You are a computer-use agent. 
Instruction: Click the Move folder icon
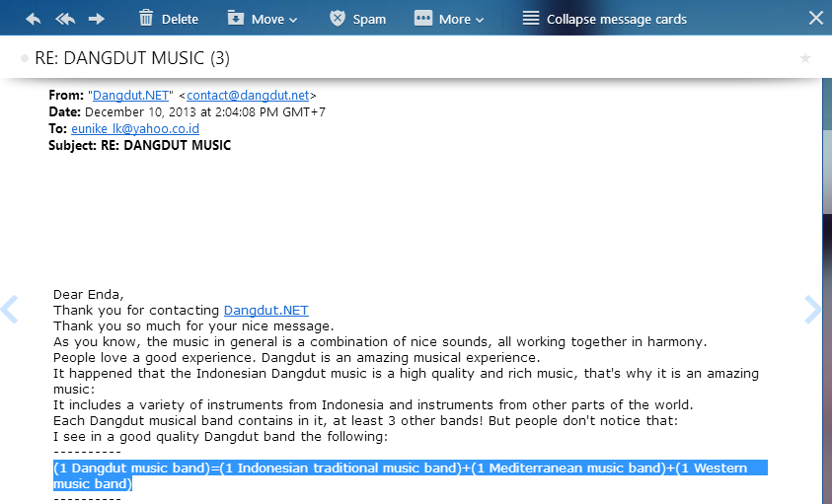click(236, 18)
